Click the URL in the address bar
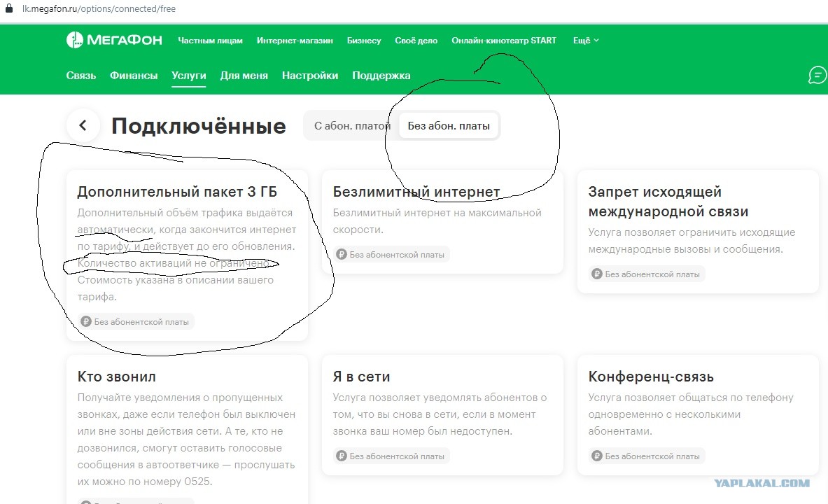The image size is (828, 504). [99, 8]
